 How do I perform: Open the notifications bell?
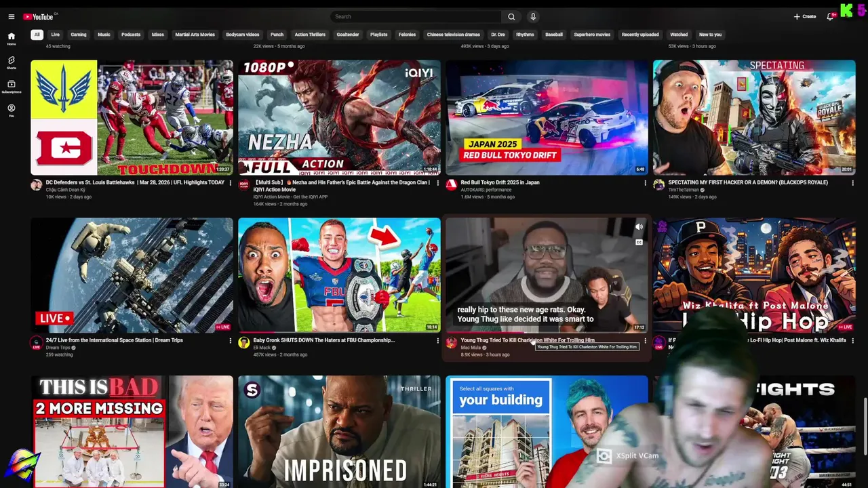coord(830,16)
